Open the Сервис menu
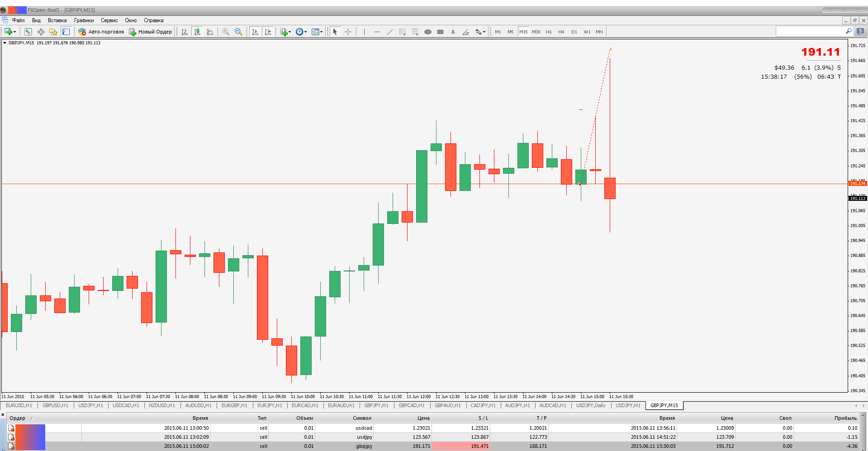The height and width of the screenshot is (451, 868). click(x=109, y=20)
